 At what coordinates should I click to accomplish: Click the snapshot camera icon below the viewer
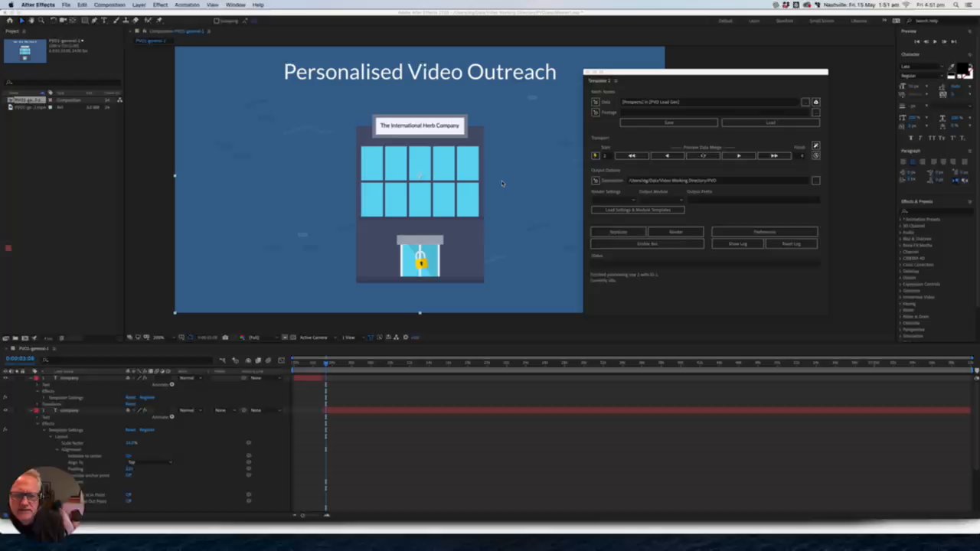(225, 337)
